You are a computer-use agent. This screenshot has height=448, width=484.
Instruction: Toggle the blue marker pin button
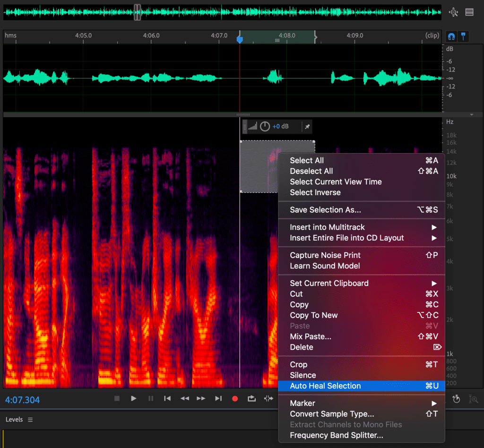click(x=463, y=36)
